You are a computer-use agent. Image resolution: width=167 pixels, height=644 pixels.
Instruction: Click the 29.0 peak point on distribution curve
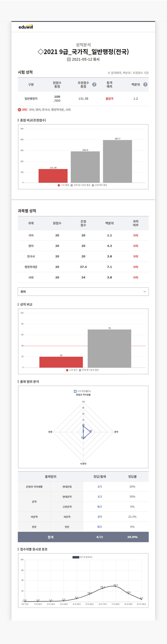[x=116, y=586]
